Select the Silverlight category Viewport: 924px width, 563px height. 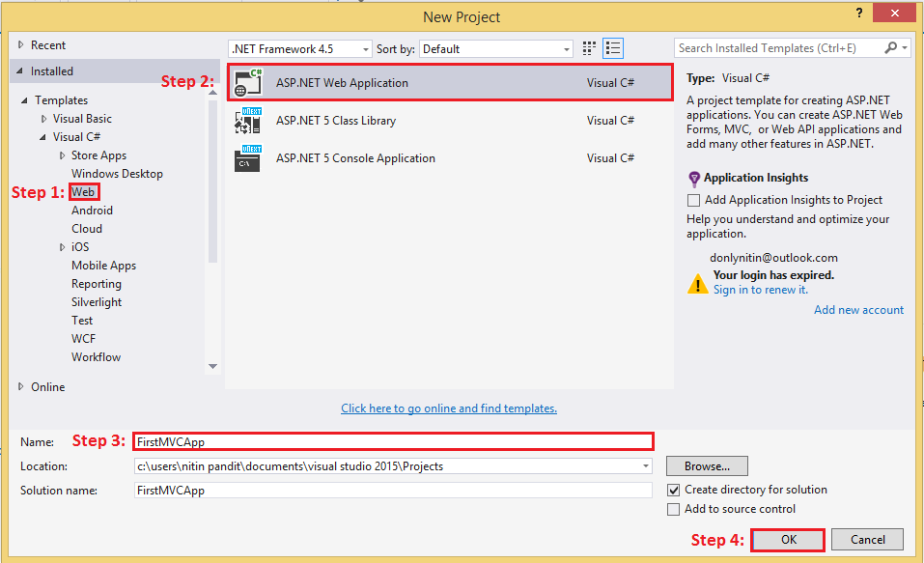97,302
